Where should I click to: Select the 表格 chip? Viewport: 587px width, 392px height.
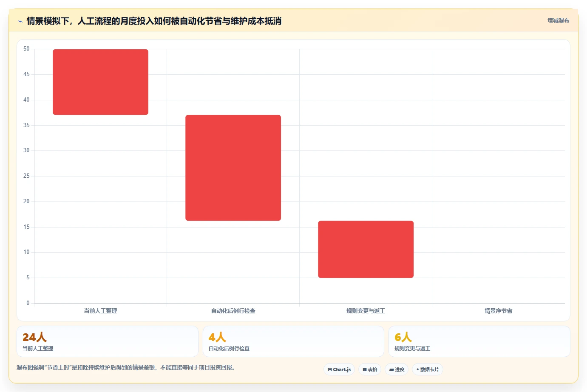coord(370,369)
